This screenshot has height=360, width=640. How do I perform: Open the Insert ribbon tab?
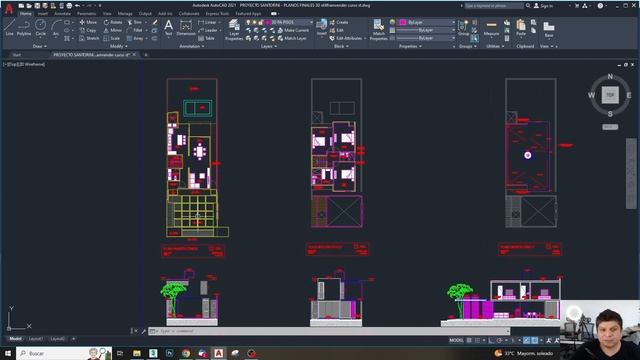point(42,13)
